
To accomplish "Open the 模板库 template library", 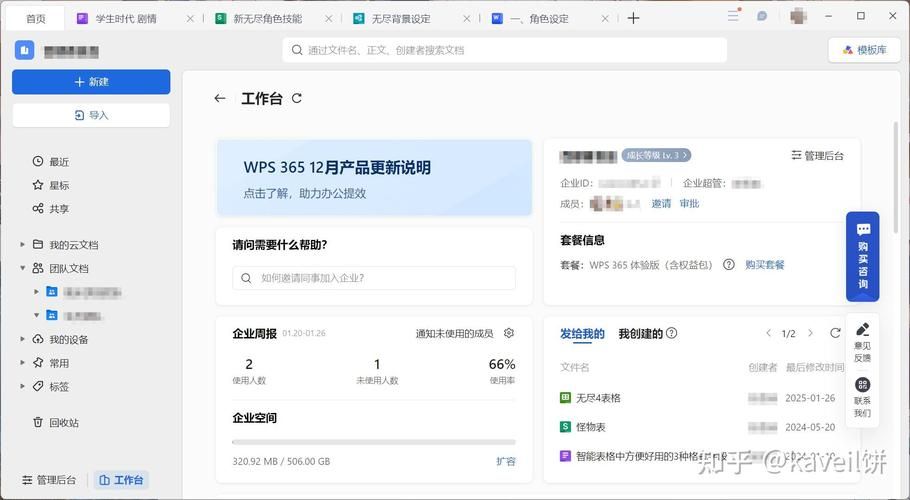I will pyautogui.click(x=864, y=50).
